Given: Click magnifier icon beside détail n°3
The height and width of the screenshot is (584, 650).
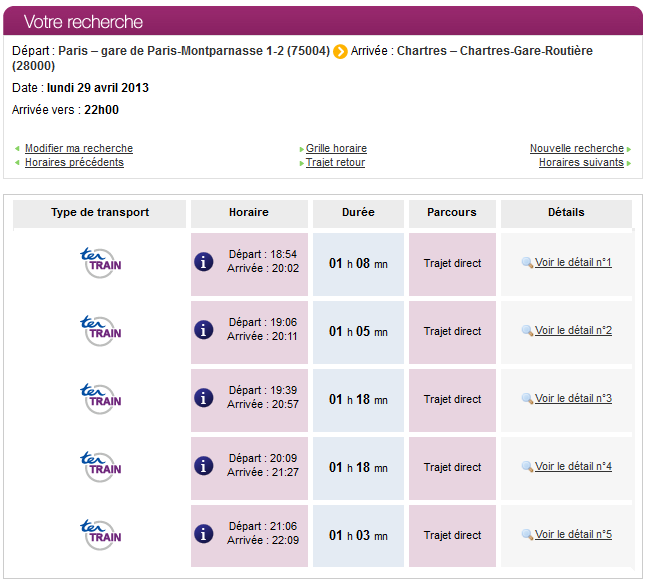Looking at the screenshot, I should click(527, 398).
